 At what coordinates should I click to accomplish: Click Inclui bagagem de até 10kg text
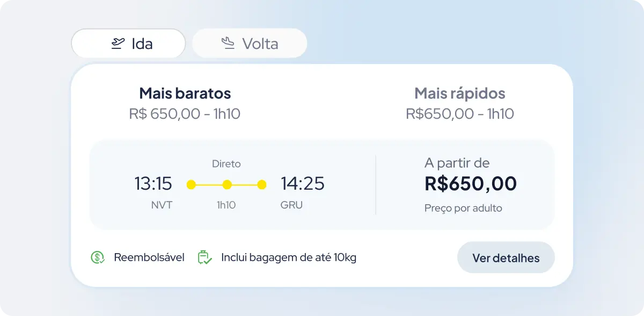pos(289,257)
